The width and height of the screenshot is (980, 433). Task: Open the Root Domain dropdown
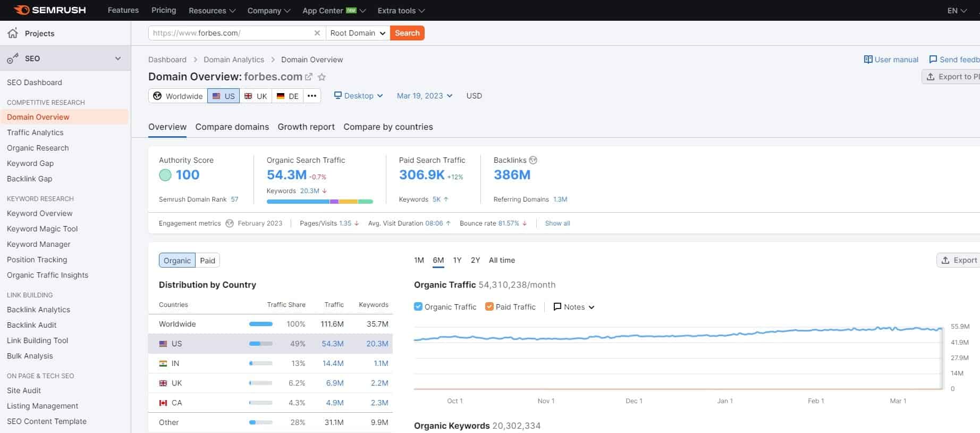point(358,33)
